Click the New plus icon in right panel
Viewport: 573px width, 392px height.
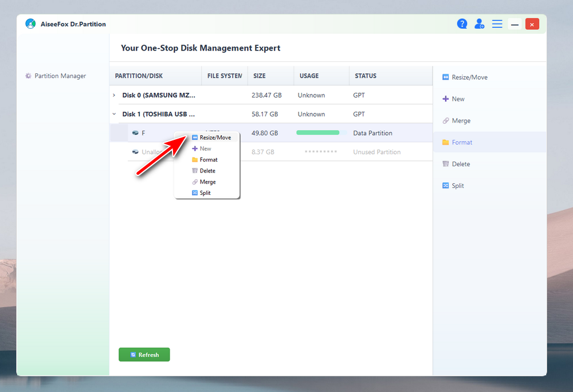[446, 99]
